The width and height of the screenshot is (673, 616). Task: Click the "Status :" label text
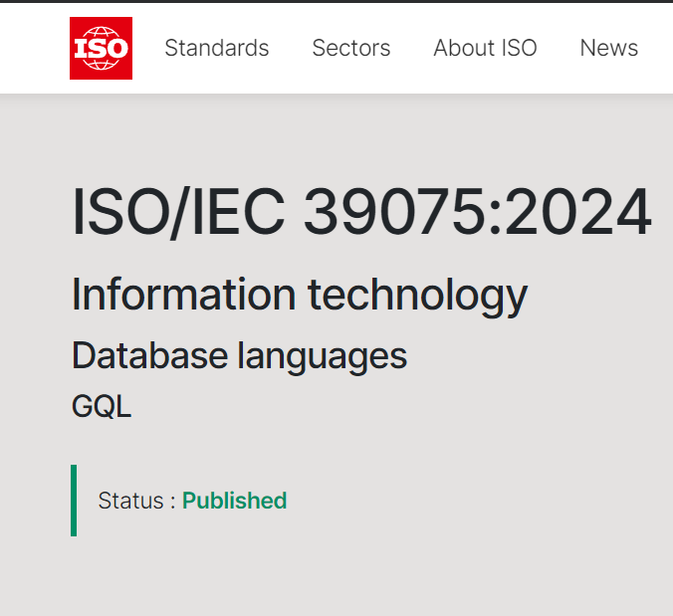(x=137, y=501)
